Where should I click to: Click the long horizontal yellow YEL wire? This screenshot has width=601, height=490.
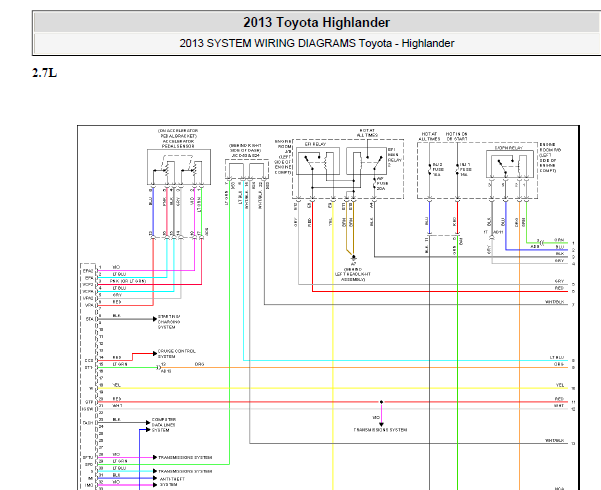tap(335, 388)
